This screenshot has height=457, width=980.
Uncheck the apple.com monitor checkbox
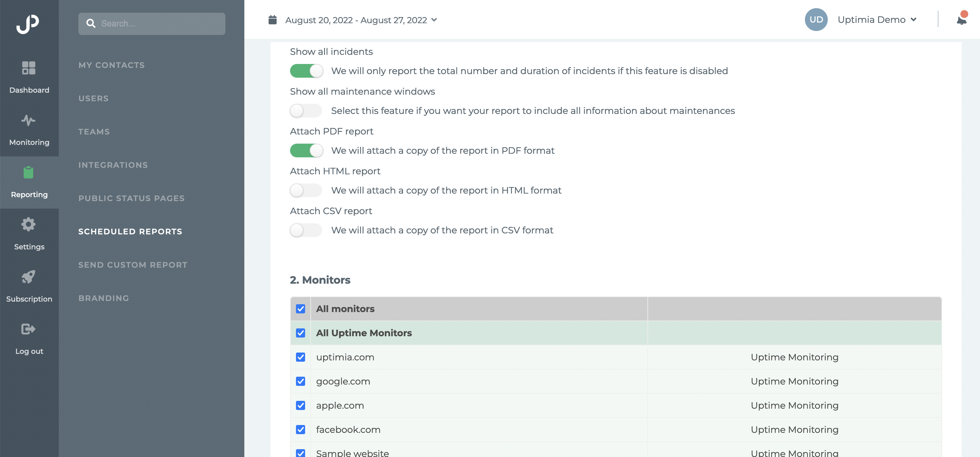pyautogui.click(x=301, y=405)
